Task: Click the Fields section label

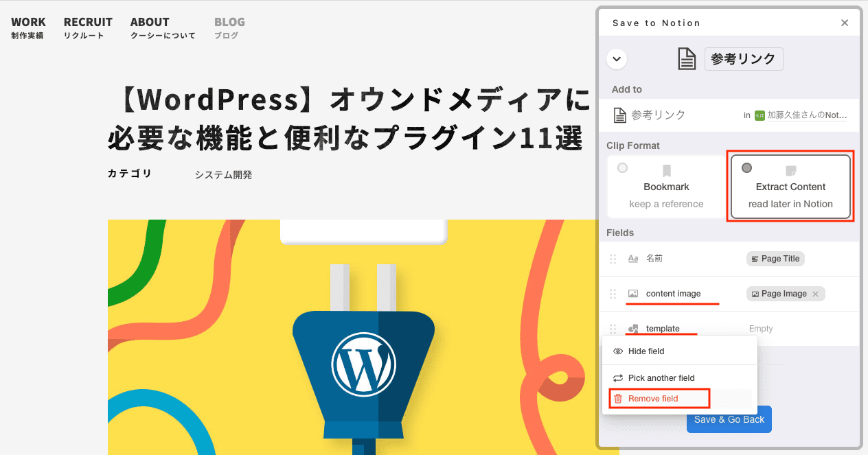Action: [620, 233]
